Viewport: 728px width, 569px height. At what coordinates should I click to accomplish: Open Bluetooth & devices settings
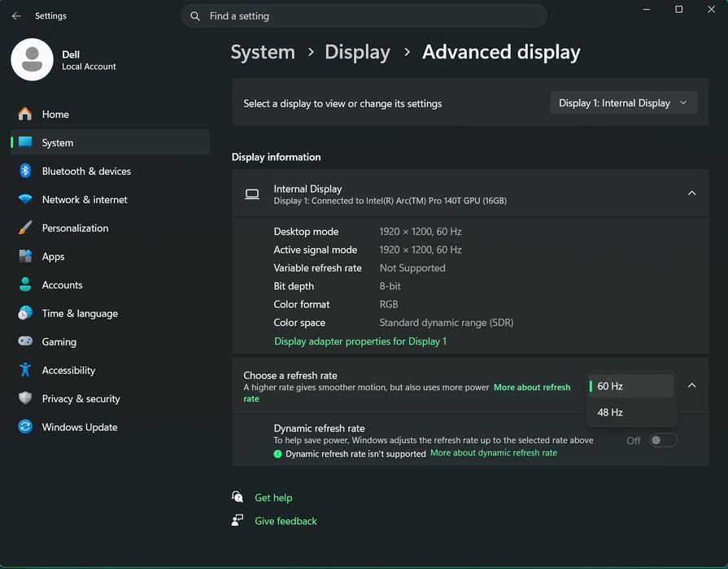pos(110,171)
